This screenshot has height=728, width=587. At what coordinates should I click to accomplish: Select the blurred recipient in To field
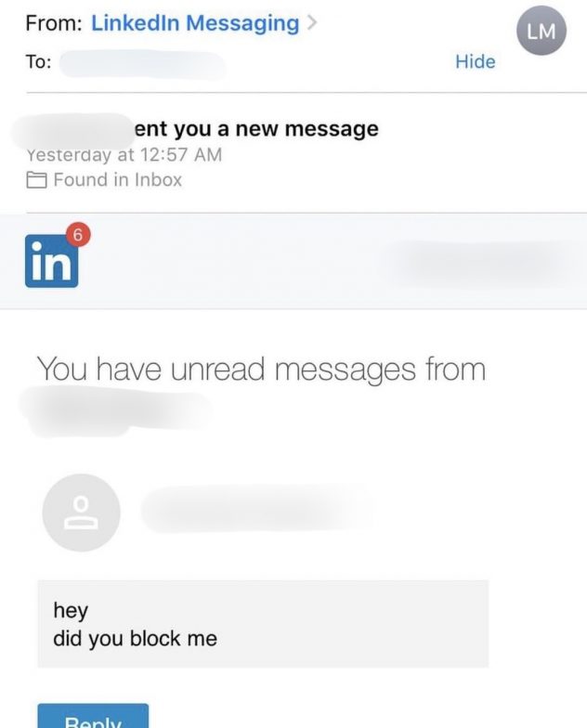click(x=143, y=63)
